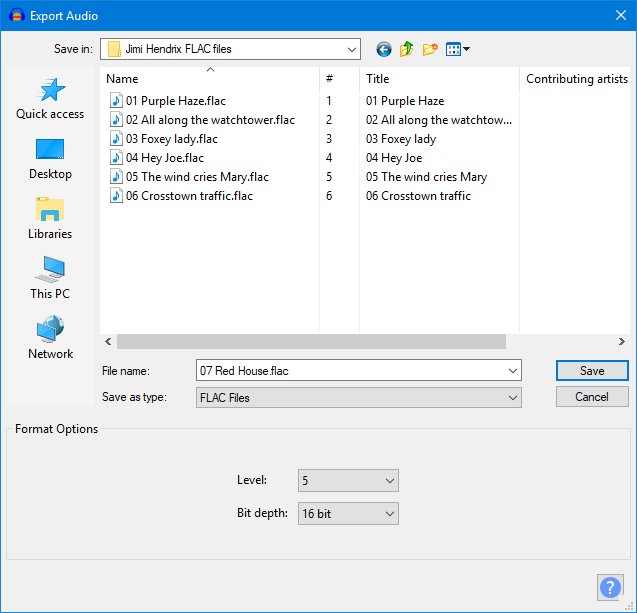Click the Audacity logo in title bar
The height and width of the screenshot is (613, 637).
click(x=17, y=15)
